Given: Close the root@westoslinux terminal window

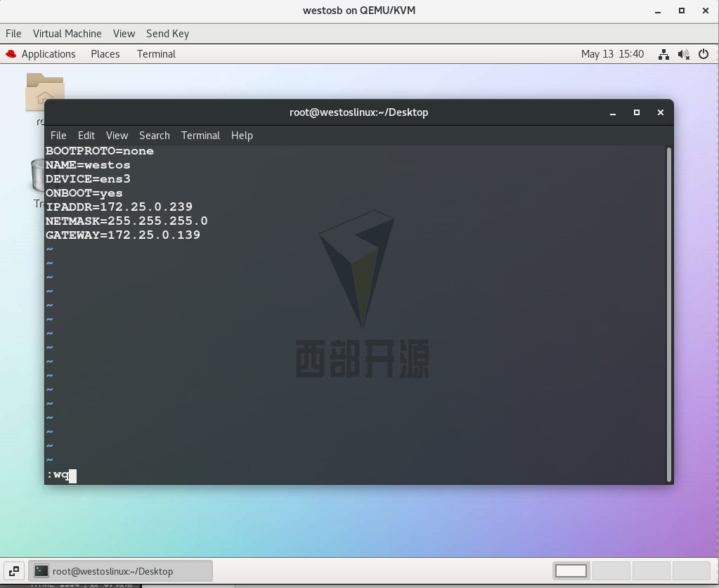Looking at the screenshot, I should (660, 112).
